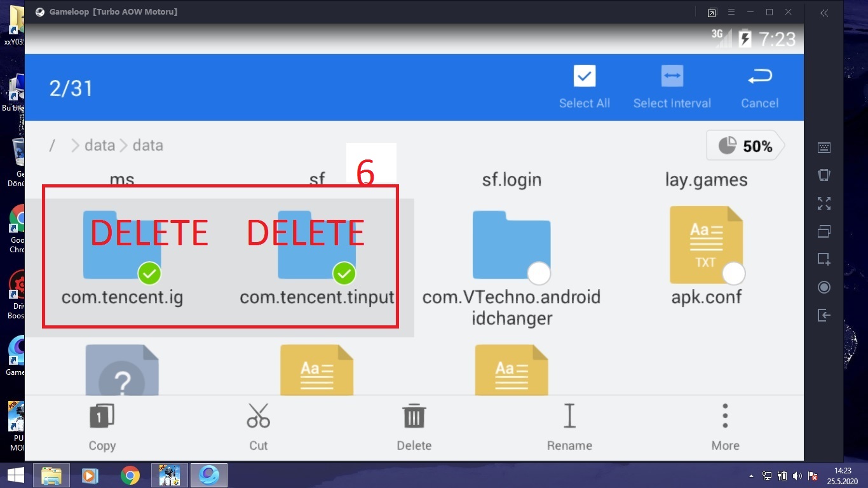Click the '2/31' selection counter

[71, 88]
